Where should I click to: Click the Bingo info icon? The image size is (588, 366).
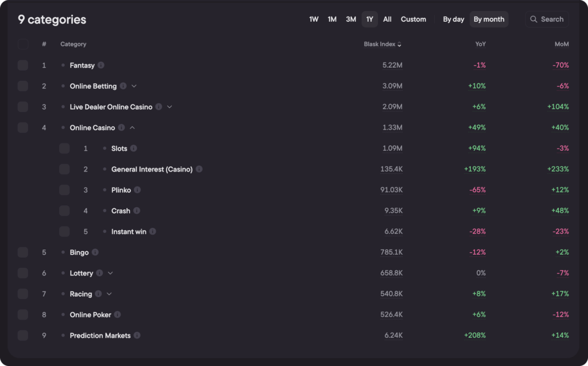click(95, 252)
